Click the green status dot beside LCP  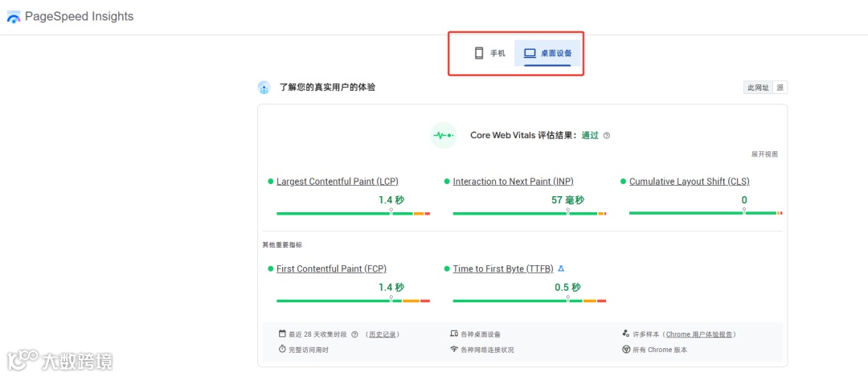[x=271, y=182]
